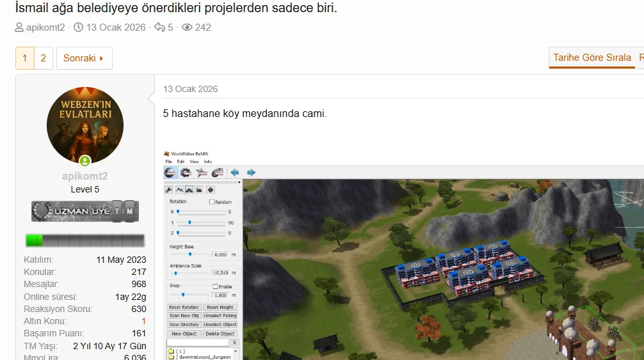Click the Snap value slider
The height and width of the screenshot is (360, 644).
190,295
